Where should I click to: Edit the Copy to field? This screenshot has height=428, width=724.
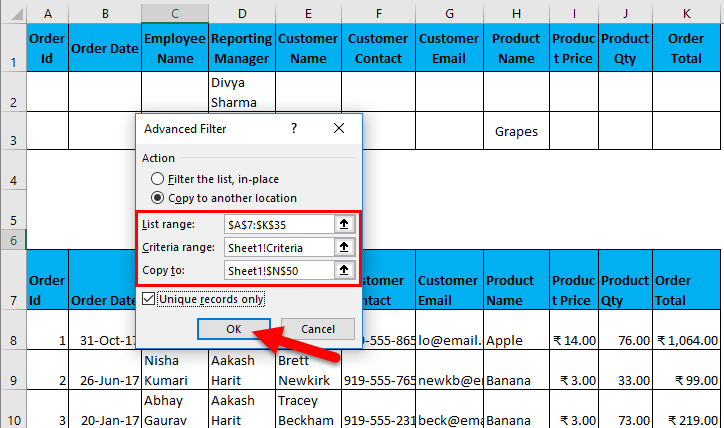(279, 270)
